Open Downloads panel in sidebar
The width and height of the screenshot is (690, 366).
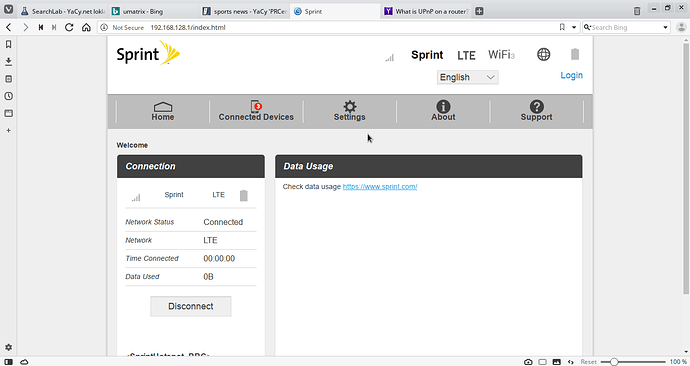click(x=8, y=62)
